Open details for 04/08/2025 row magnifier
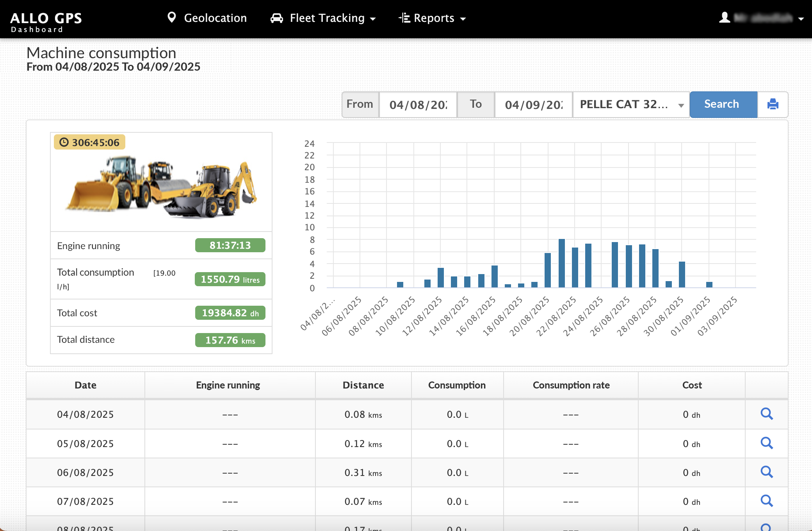Viewport: 812px width, 531px height. pos(766,414)
